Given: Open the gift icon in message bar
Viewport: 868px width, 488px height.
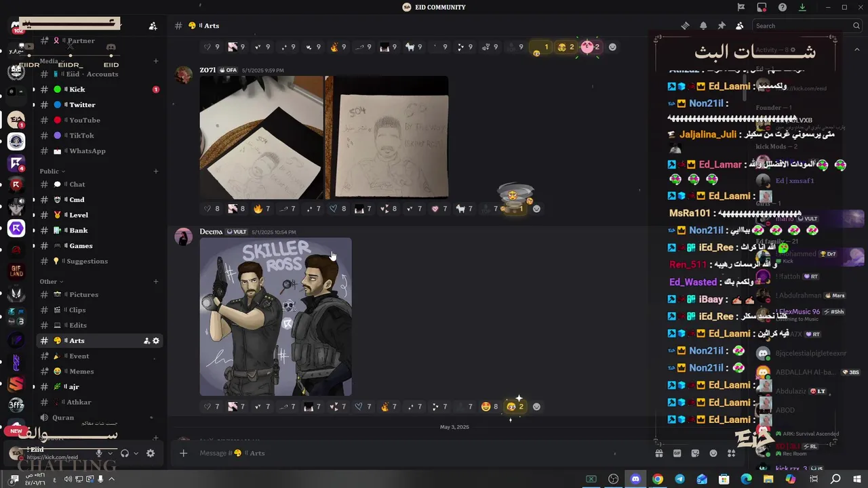Looking at the screenshot, I should tap(658, 453).
